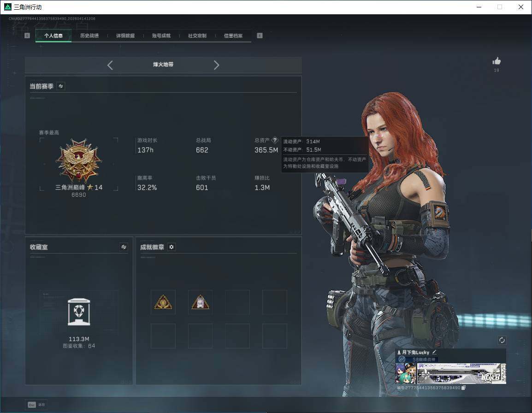Click the 流动资产: 314M tooltip line
Viewport: 532px width, 413px height.
(x=301, y=142)
